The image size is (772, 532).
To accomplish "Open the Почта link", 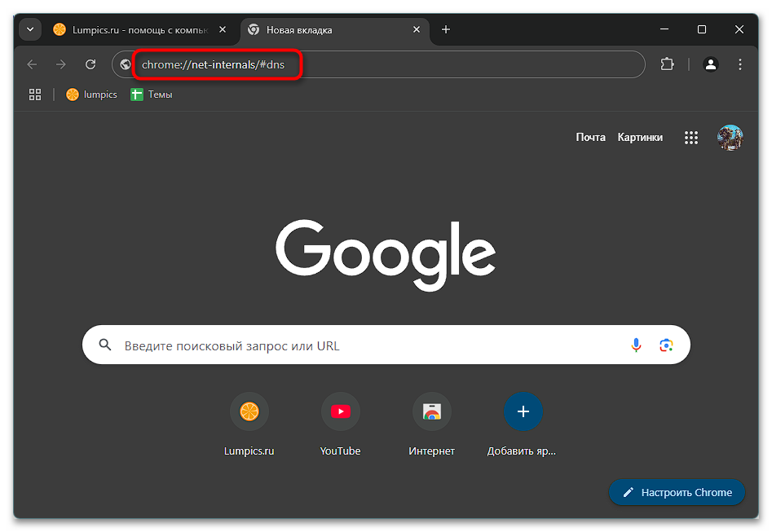I will pos(590,138).
